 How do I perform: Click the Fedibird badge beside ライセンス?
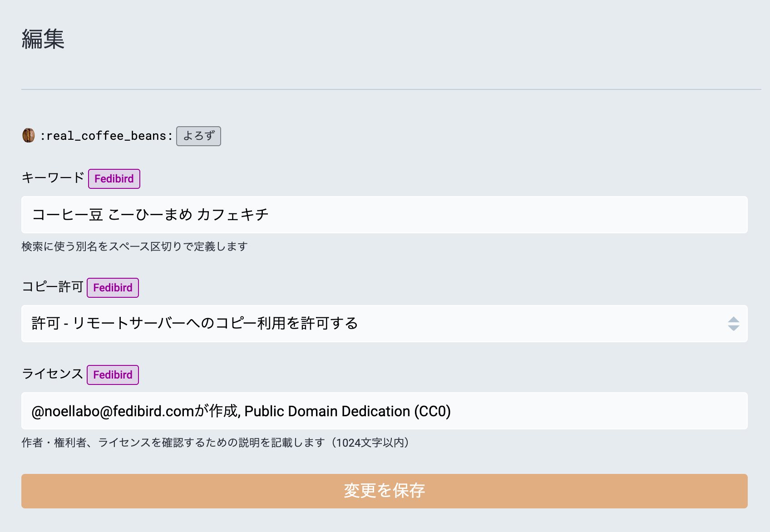[113, 375]
